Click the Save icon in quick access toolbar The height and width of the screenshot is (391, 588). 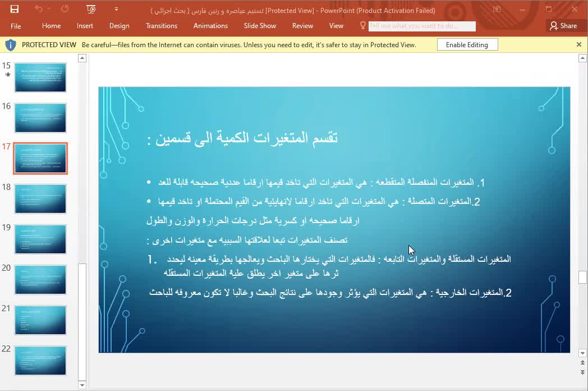coord(14,9)
